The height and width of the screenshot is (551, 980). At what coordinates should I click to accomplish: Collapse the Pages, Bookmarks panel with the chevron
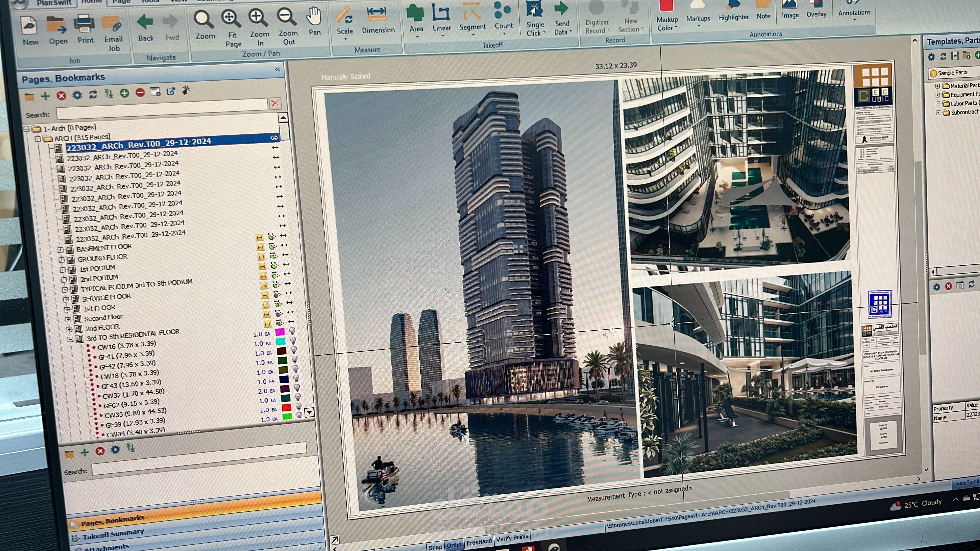277,69
